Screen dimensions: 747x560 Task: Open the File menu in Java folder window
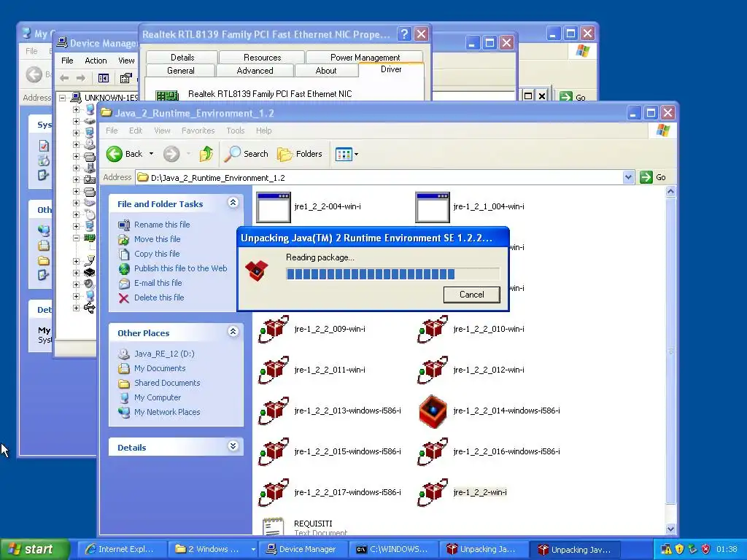[x=112, y=131]
